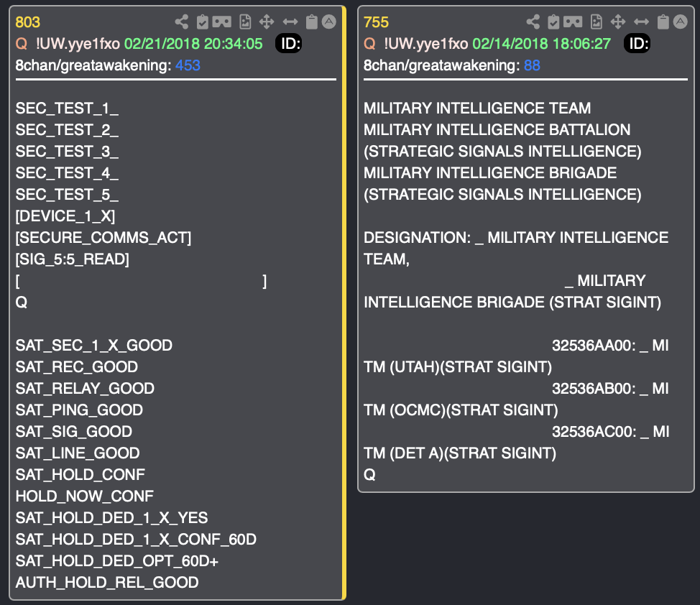This screenshot has width=700, height=605.
Task: Click the line SEC_TEST_2_
Action: click(x=67, y=130)
